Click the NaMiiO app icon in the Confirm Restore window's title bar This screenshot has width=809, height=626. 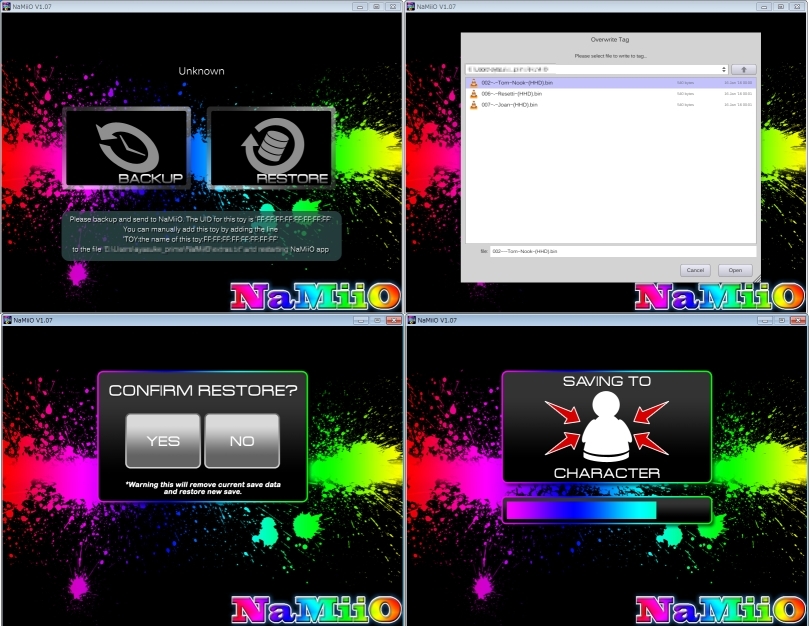pyautogui.click(x=7, y=320)
